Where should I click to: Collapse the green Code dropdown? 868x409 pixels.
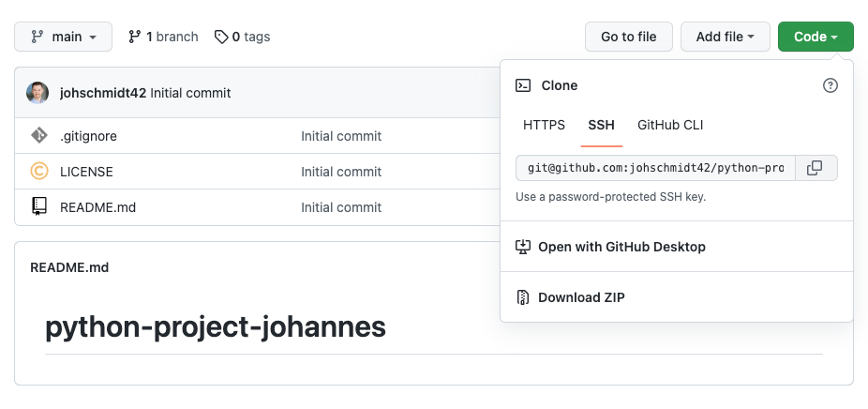pyautogui.click(x=815, y=37)
